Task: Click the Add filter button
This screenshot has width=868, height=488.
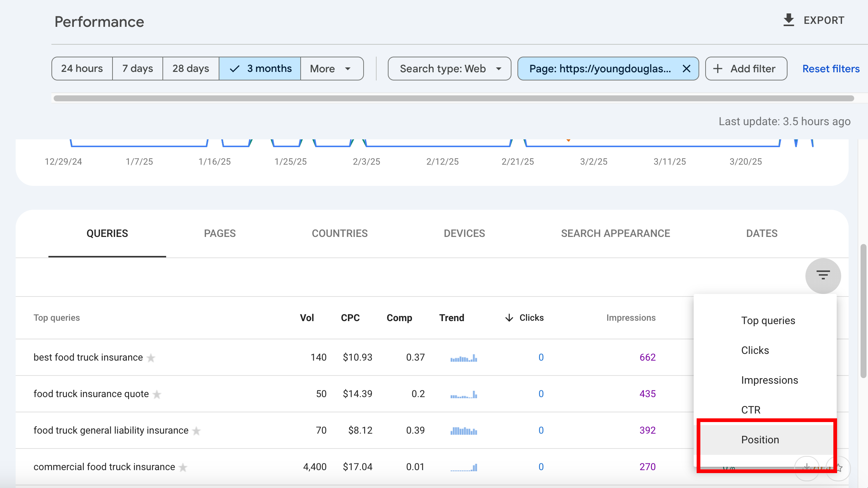Action: 746,69
